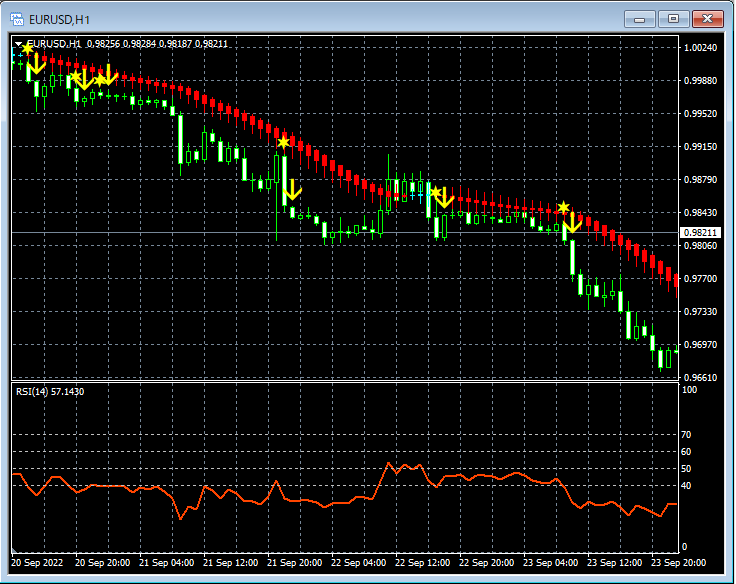Click the 21 Sep 12:00 time axis label
Screen dimensions: 736x584
point(230,562)
